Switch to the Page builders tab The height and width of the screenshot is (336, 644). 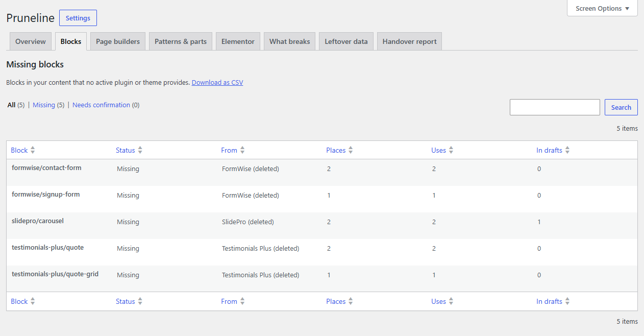118,41
